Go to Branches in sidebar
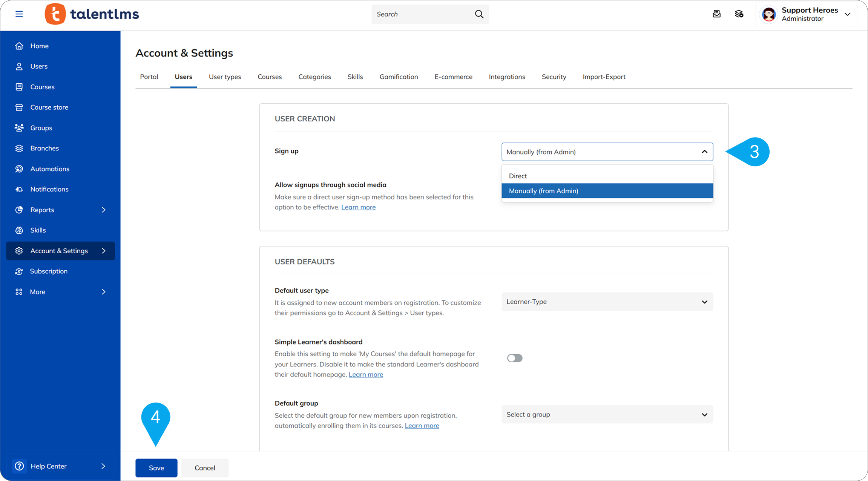Viewport: 868px width, 481px height. click(x=44, y=148)
